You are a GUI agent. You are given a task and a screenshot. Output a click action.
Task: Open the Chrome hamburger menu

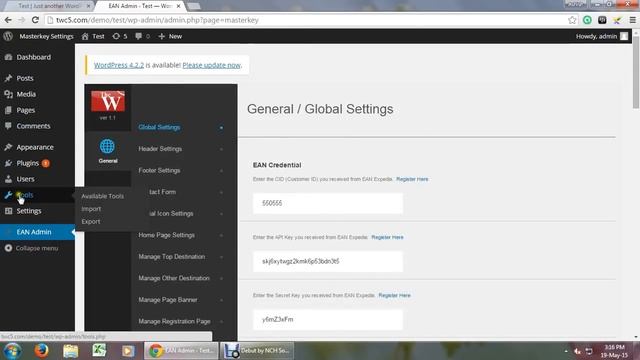pyautogui.click(x=633, y=20)
